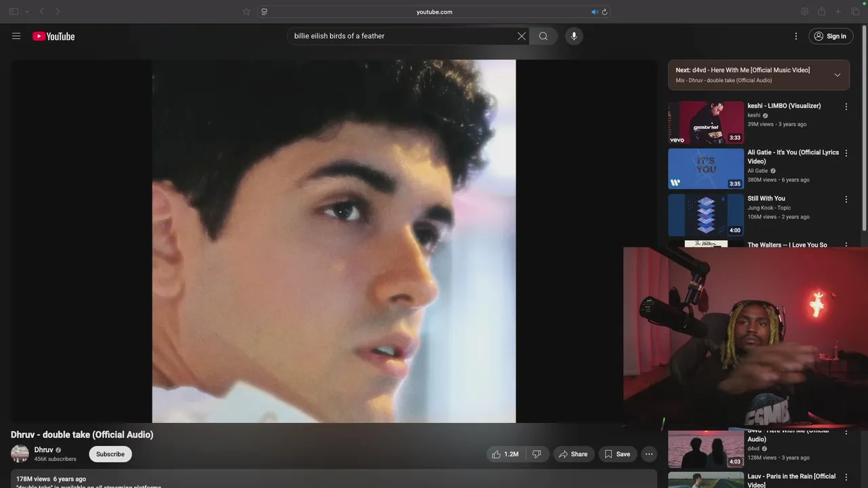Viewport: 868px width, 488px height.
Task: Open the Lauv Paris in the Rain thumbnail
Action: click(706, 480)
